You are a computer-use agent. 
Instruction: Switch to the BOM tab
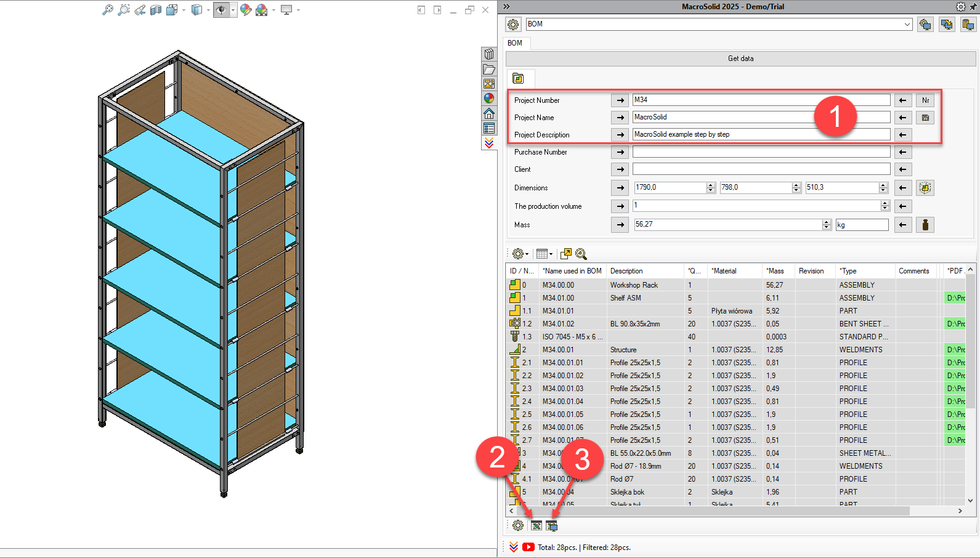coord(515,43)
